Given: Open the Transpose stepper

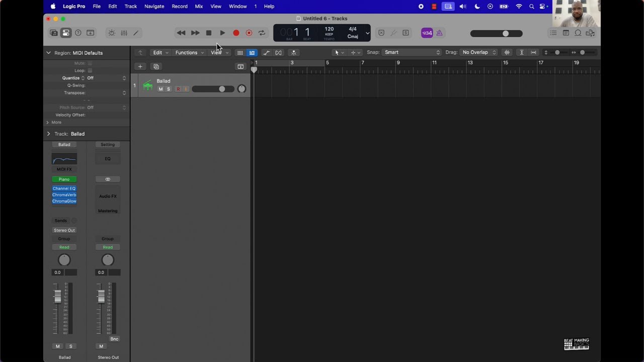Looking at the screenshot, I should pyautogui.click(x=124, y=93).
